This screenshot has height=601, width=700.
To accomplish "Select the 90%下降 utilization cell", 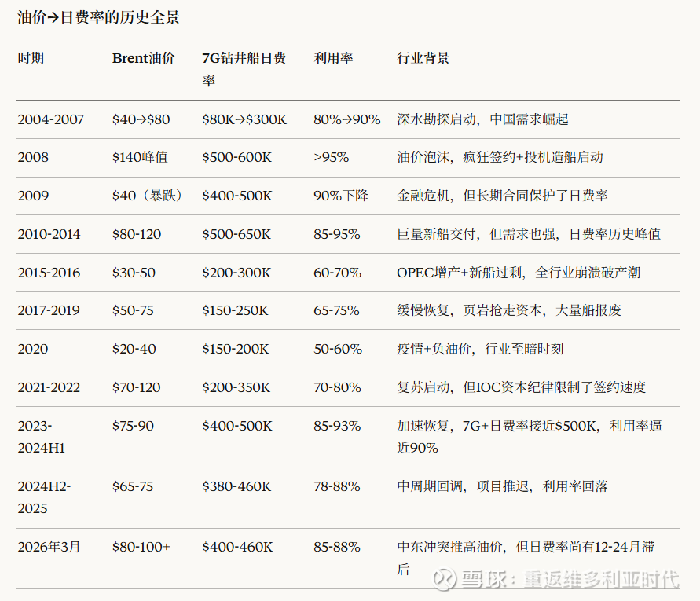I will pyautogui.click(x=341, y=196).
